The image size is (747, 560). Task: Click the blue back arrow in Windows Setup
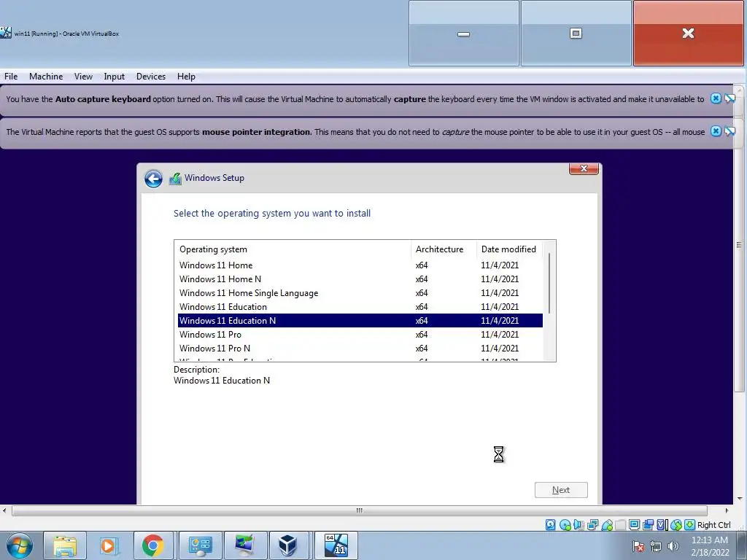(153, 179)
